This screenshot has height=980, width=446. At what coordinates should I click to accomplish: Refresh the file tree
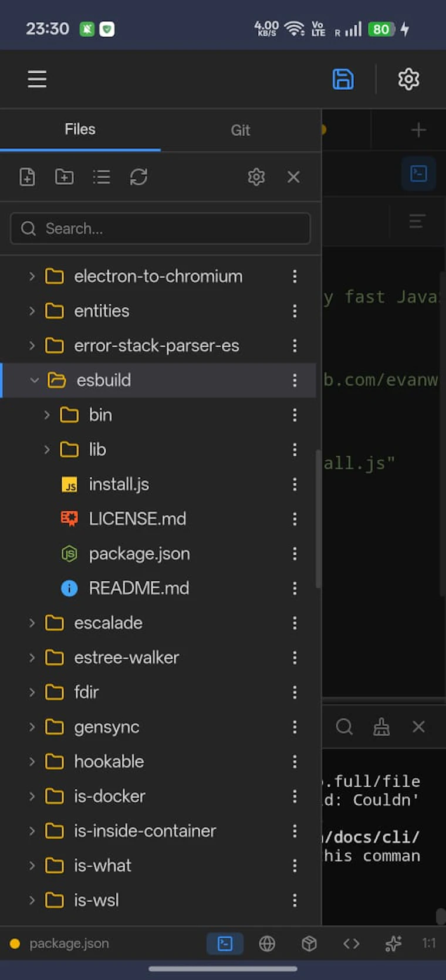pyautogui.click(x=138, y=177)
